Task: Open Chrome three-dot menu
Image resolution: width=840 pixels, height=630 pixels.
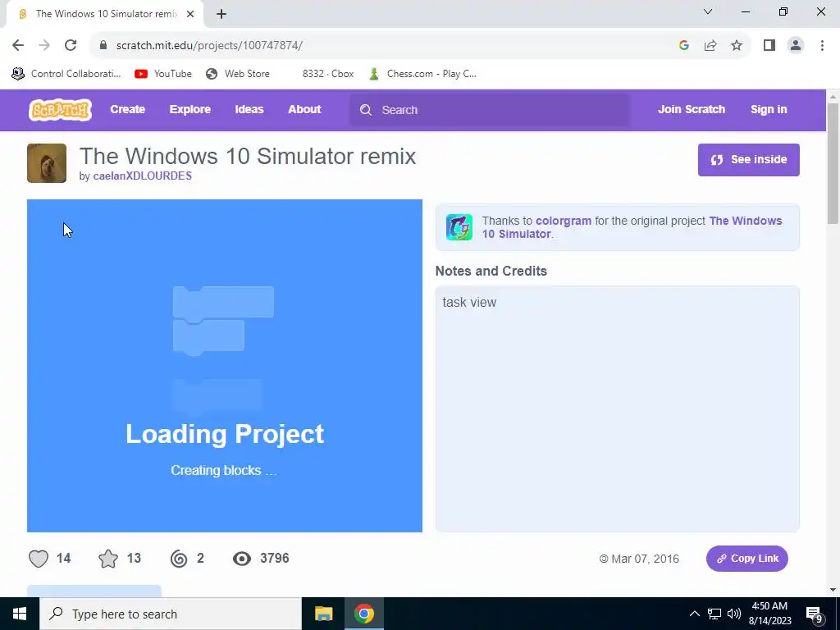Action: coord(822,46)
